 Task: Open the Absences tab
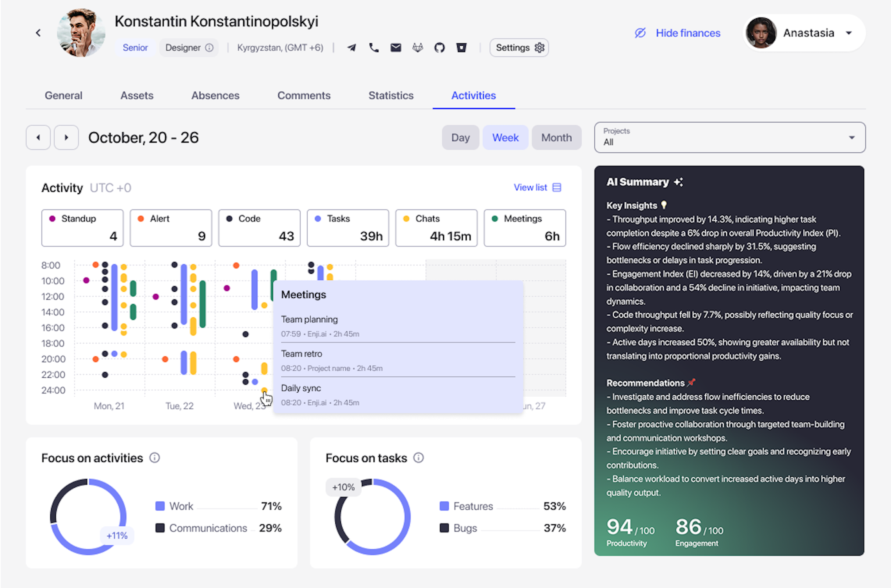(x=215, y=95)
